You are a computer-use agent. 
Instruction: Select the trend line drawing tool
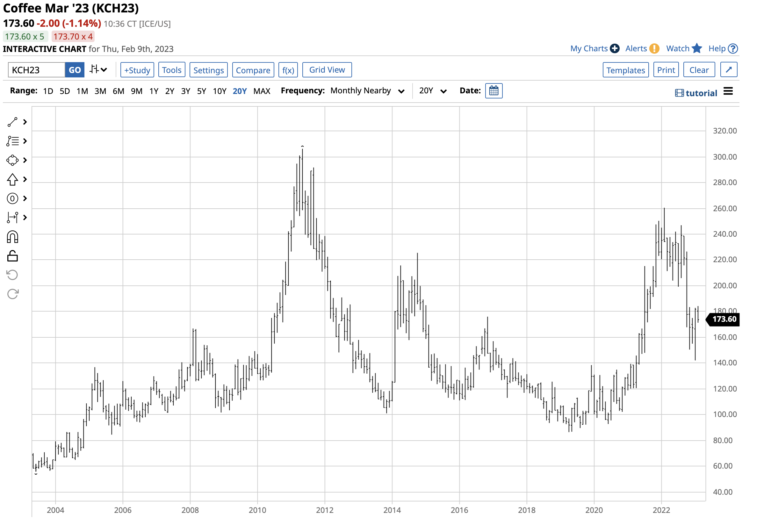click(12, 122)
